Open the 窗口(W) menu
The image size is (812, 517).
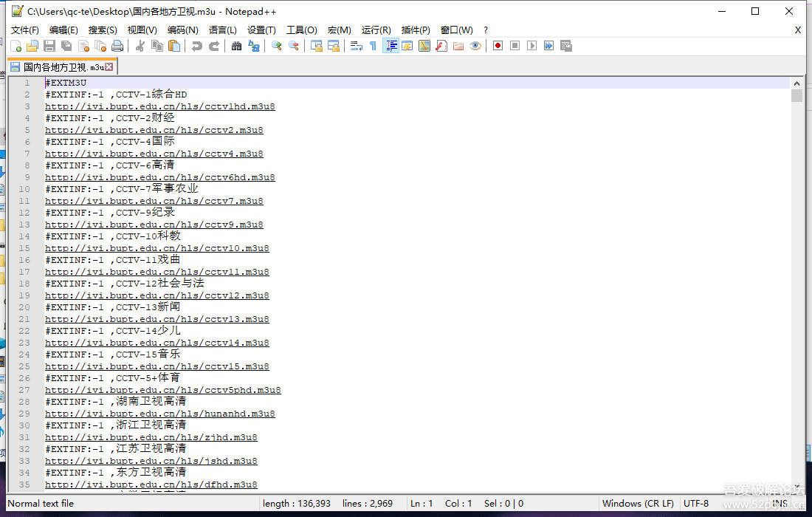pos(457,30)
